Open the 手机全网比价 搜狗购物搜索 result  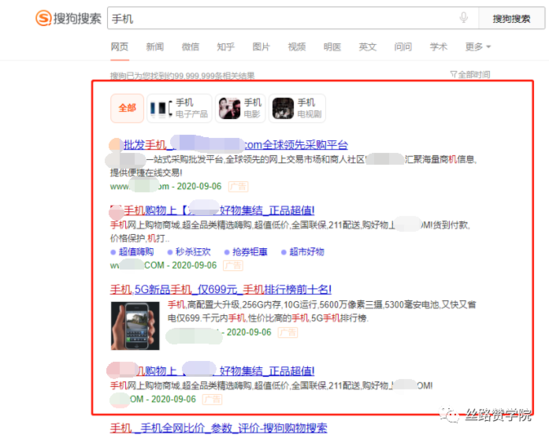tap(219, 428)
